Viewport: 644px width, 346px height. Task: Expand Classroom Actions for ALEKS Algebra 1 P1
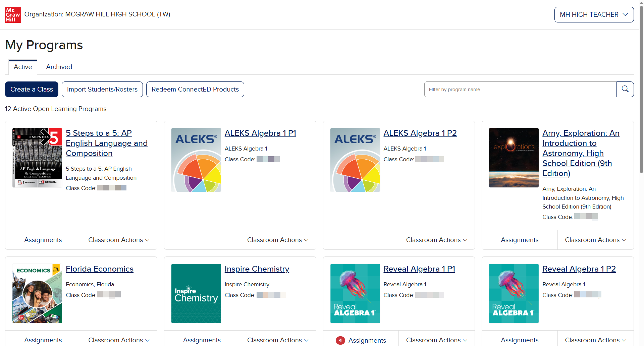[x=278, y=240]
